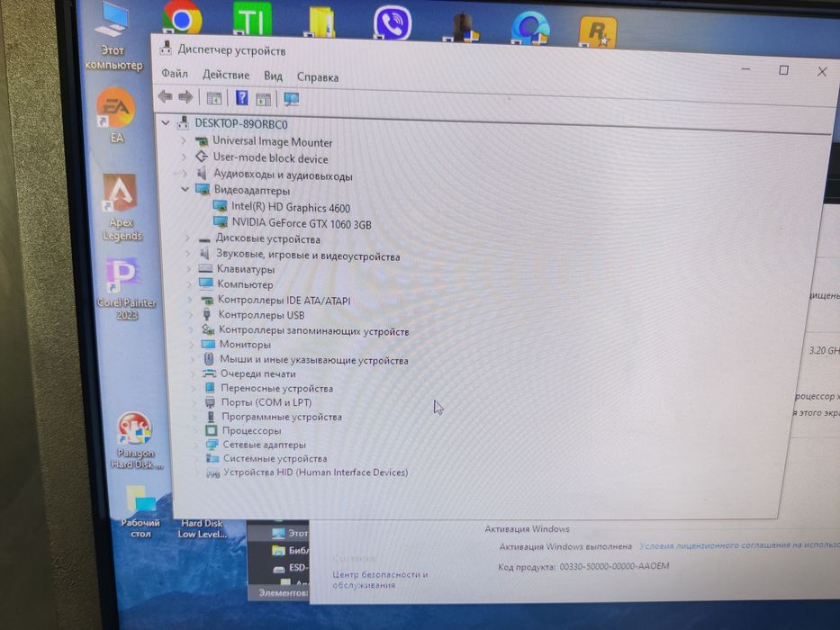Open the Справка menu
840x630 pixels.
(318, 77)
